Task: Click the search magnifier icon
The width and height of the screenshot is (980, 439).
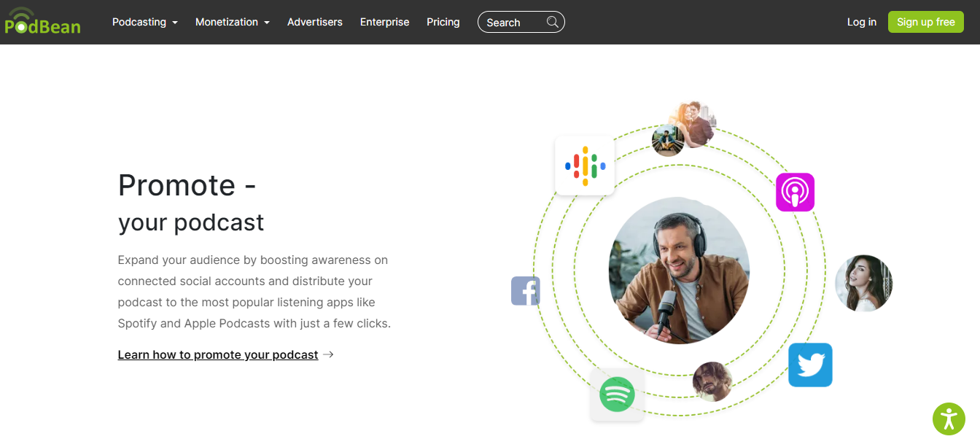Action: pyautogui.click(x=553, y=22)
